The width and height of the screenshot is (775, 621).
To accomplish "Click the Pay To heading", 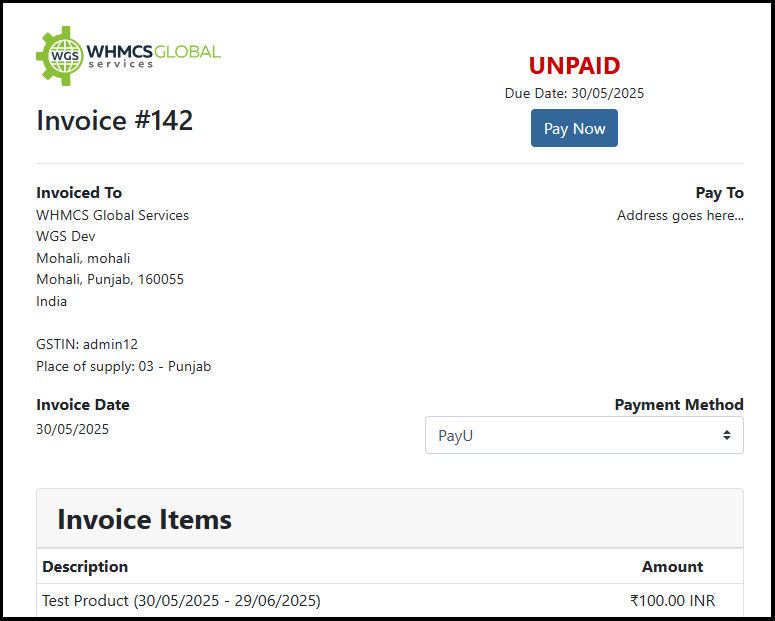I will tap(719, 192).
